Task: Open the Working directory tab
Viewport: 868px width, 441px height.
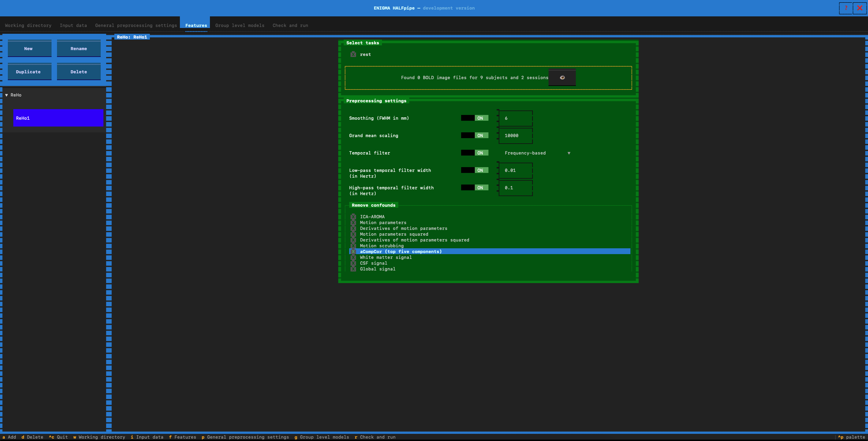Action: (x=28, y=26)
